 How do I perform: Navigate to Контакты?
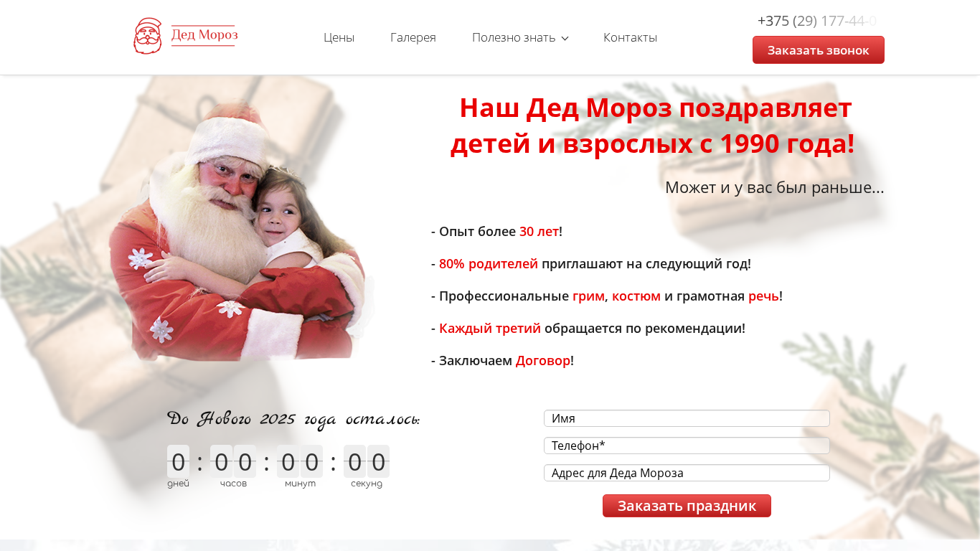click(x=630, y=37)
